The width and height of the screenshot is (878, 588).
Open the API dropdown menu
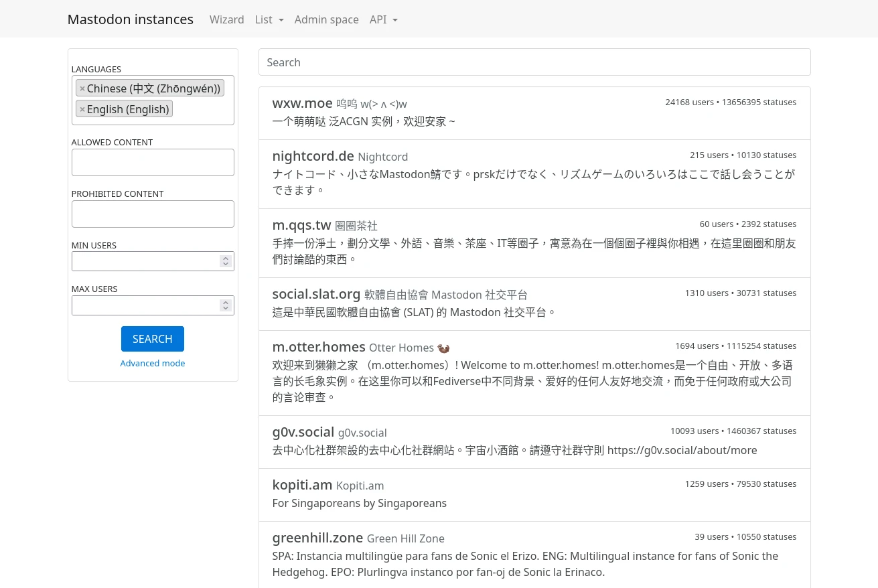(x=383, y=19)
